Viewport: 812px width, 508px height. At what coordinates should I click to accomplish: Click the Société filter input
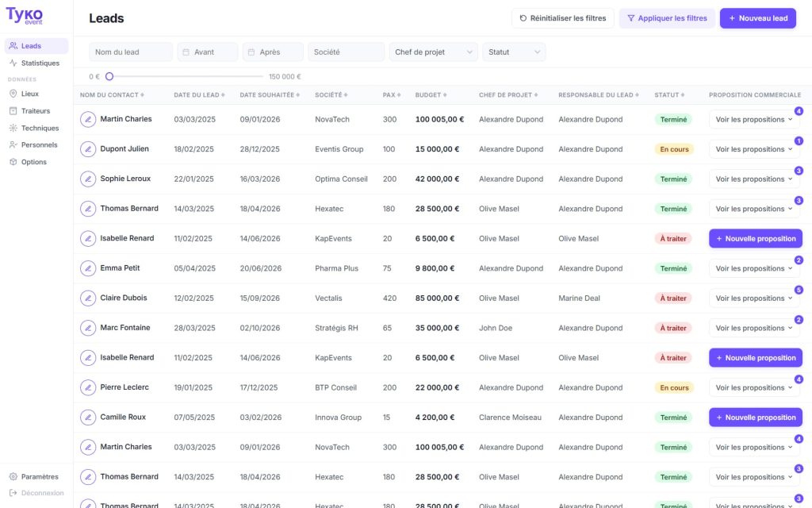pos(346,52)
